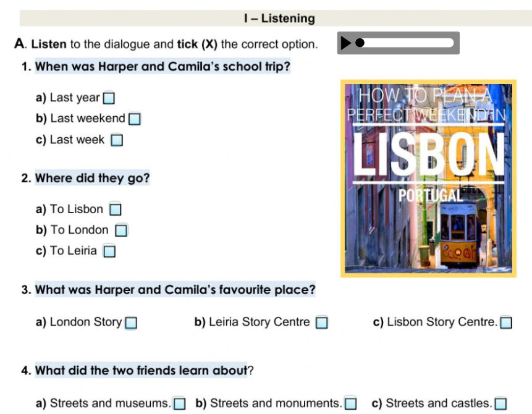Click the question 'Where did they go?'

(93, 179)
